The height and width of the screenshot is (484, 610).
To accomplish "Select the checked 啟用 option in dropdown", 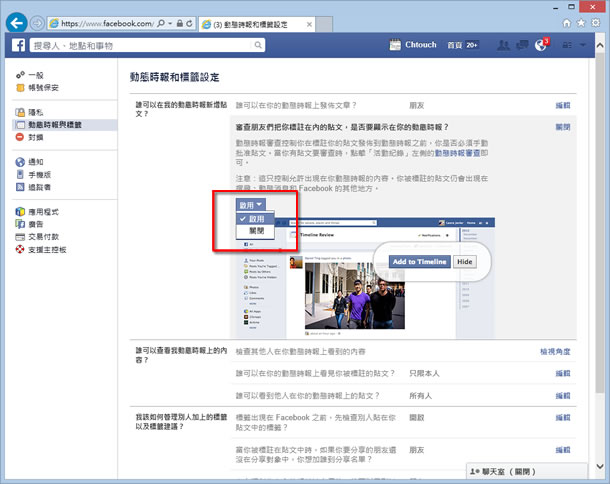I will click(256, 218).
